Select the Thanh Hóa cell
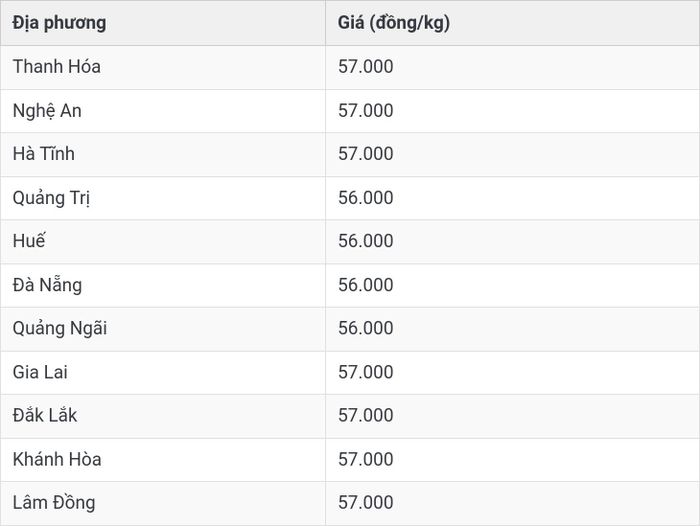This screenshot has height=526, width=700. tap(163, 67)
